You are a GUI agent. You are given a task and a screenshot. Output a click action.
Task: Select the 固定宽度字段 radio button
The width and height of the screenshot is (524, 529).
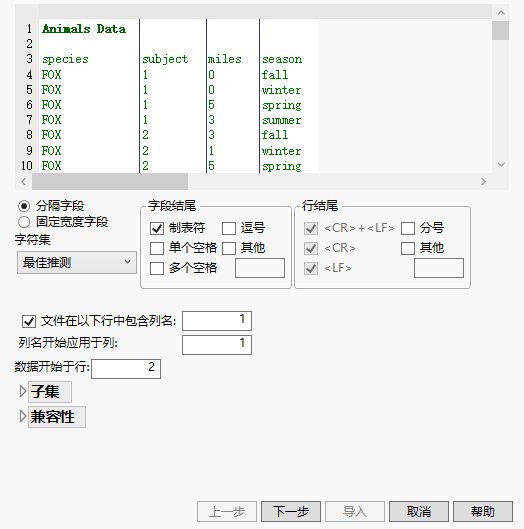pos(24,222)
